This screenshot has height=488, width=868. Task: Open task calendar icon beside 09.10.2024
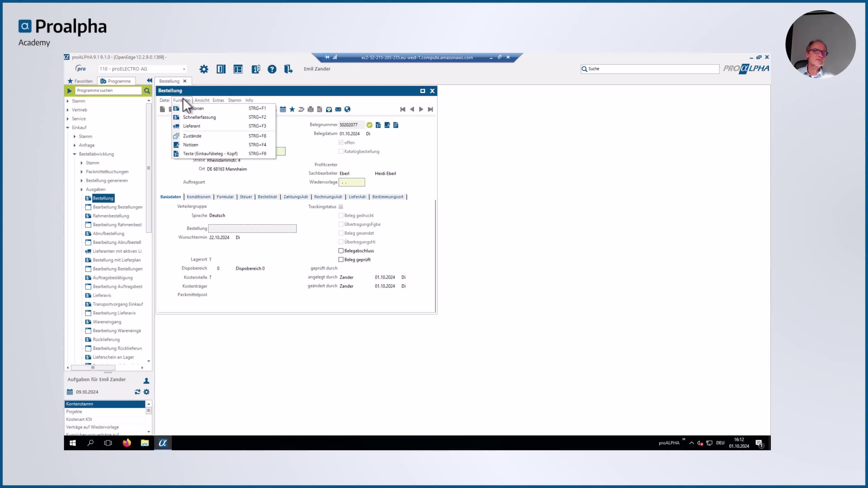[70, 392]
